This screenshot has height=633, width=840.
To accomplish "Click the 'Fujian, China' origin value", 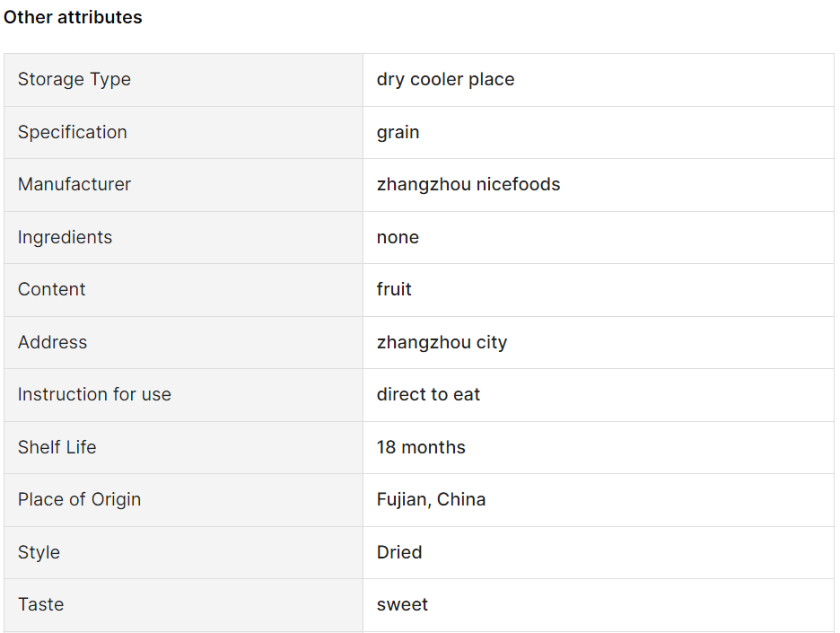I will (x=431, y=499).
